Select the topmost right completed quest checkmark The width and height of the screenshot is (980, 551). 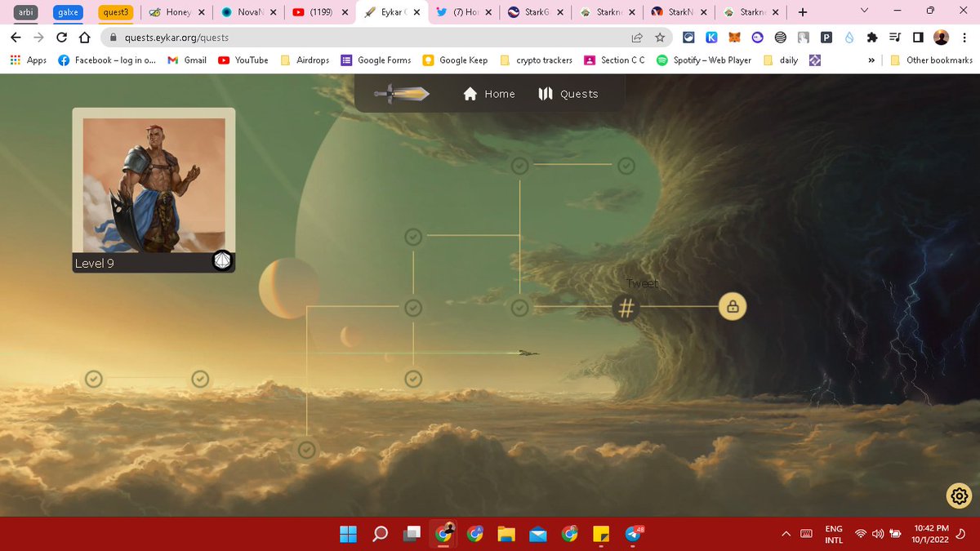point(626,166)
